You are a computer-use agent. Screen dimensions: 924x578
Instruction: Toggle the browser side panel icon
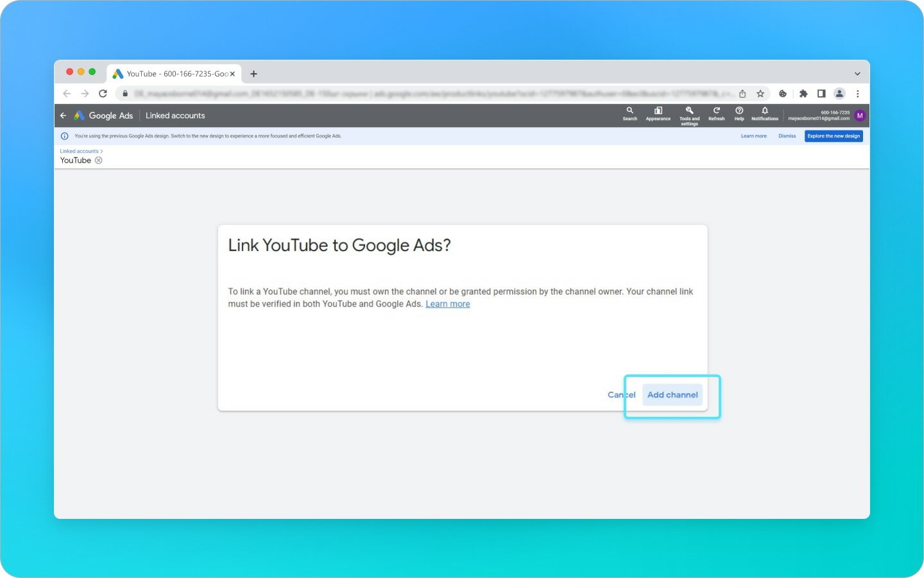coord(821,94)
